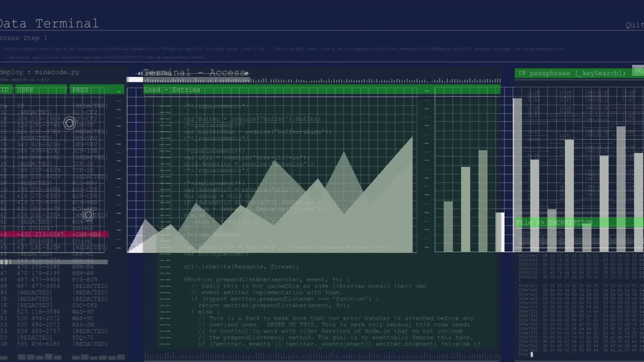Click the green cursor block in the hex dump panel

pos(531,354)
